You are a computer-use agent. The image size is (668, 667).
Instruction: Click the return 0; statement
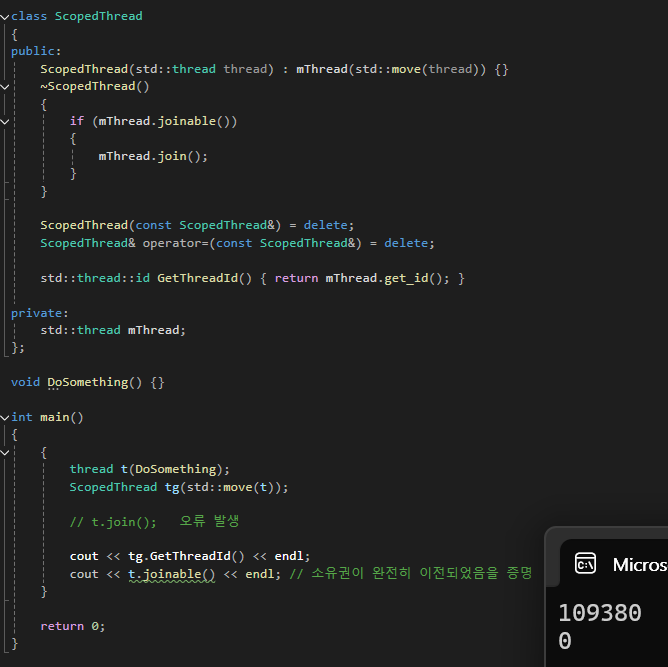[x=72, y=626]
